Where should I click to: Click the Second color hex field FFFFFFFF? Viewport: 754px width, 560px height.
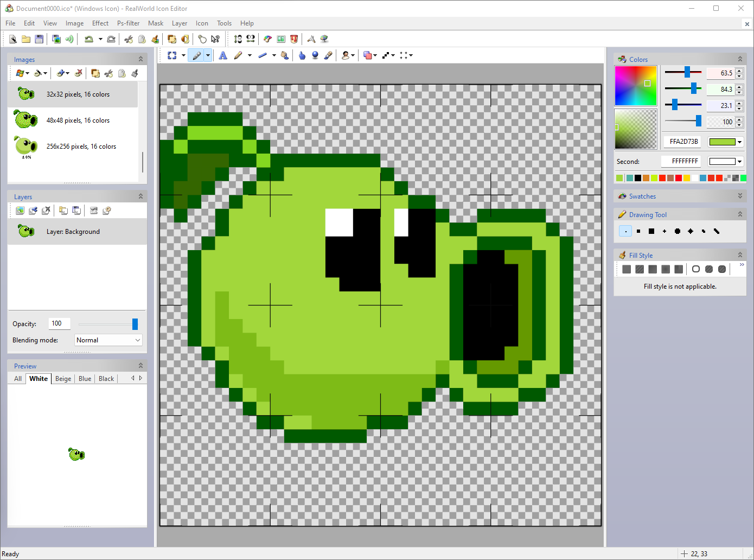click(x=681, y=161)
